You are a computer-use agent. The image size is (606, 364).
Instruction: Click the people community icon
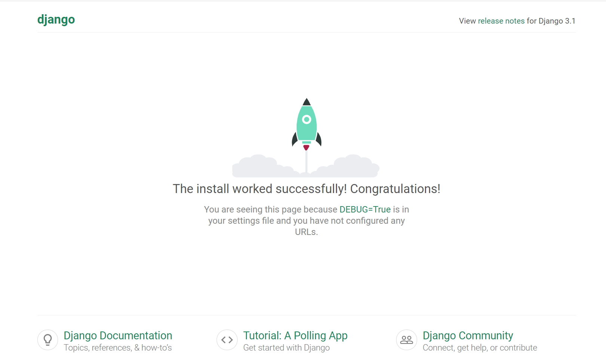click(407, 340)
